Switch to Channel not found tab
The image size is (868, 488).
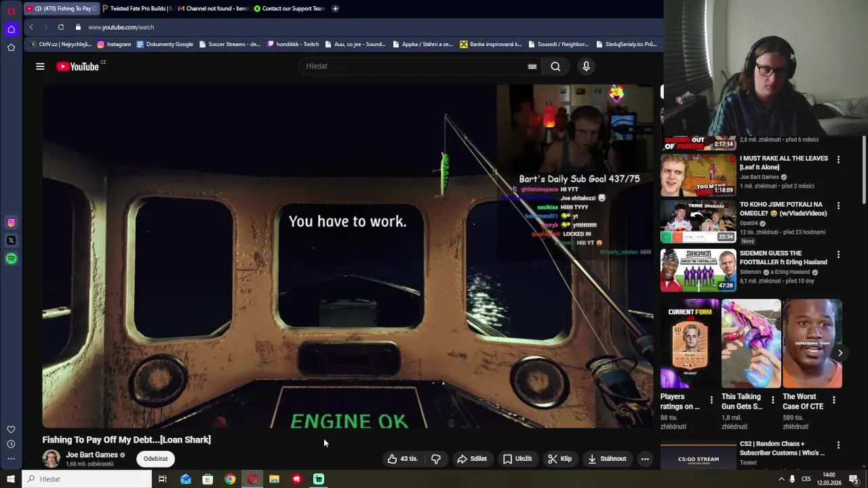(x=214, y=9)
